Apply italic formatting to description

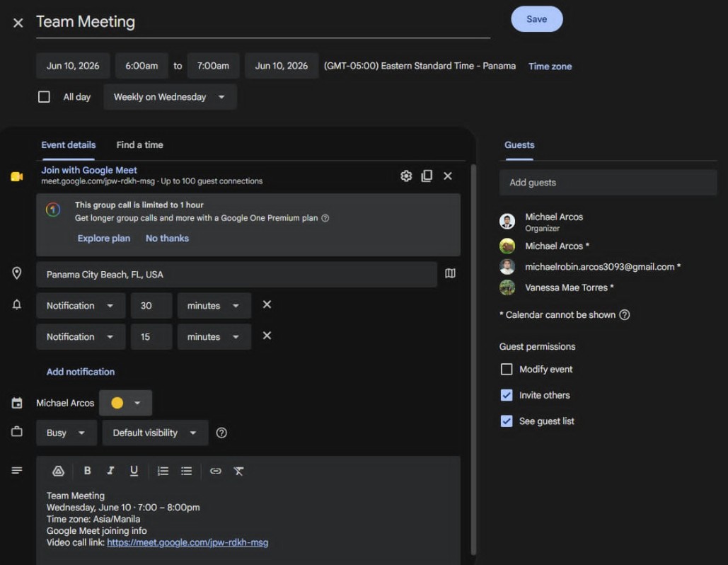(110, 471)
